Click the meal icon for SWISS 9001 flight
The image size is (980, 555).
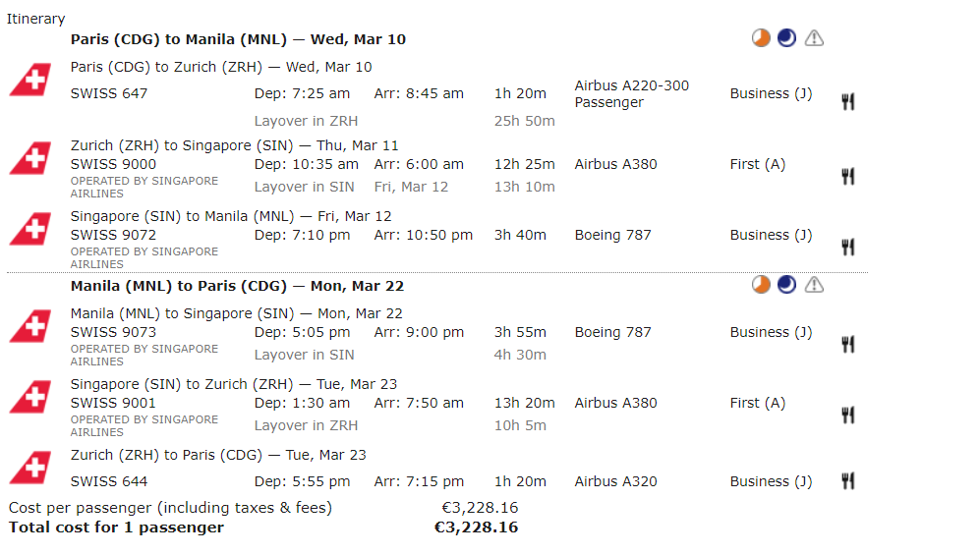(847, 415)
